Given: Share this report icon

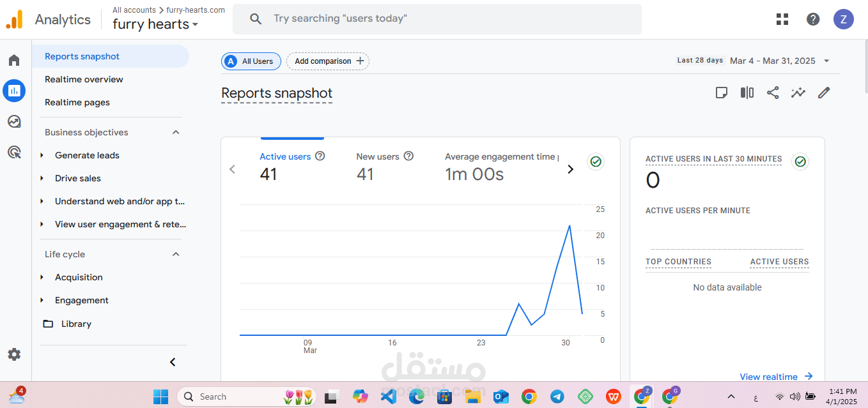Looking at the screenshot, I should pos(773,93).
